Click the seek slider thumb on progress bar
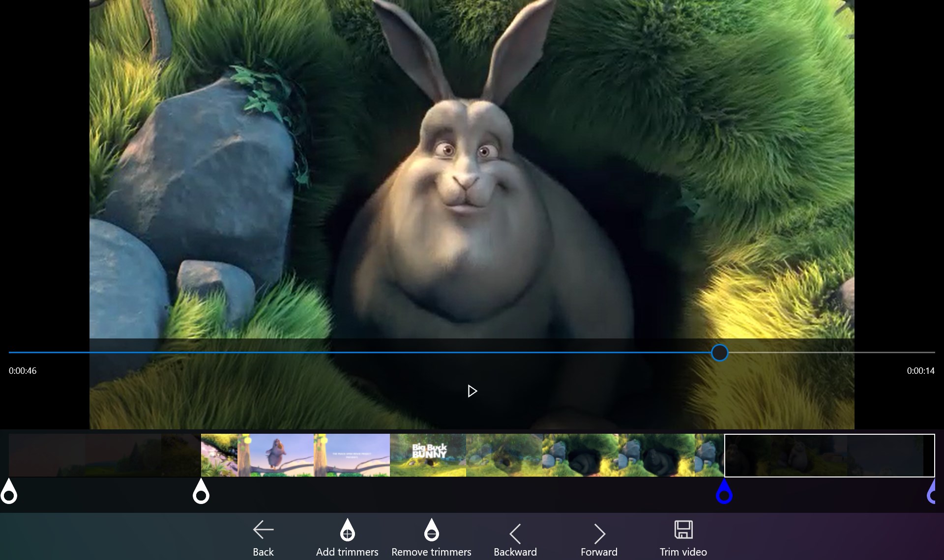Image resolution: width=944 pixels, height=560 pixels. tap(719, 353)
